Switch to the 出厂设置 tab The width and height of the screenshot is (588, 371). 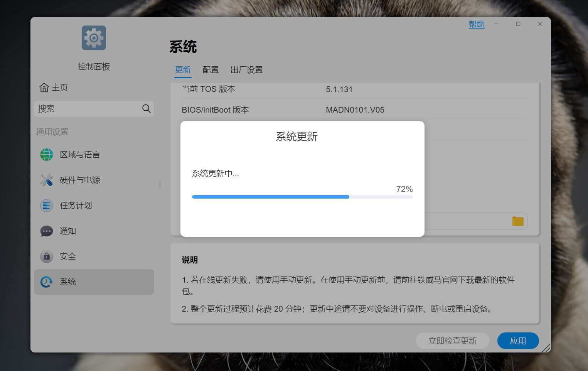click(246, 70)
